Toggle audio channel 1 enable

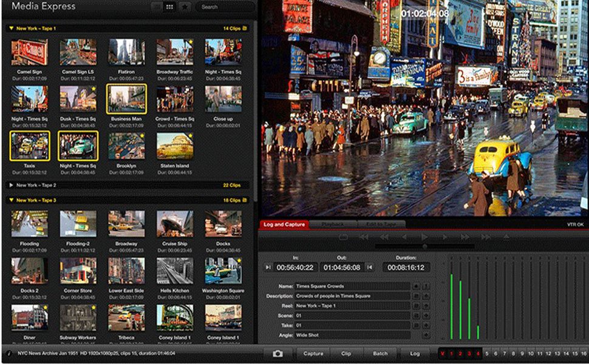[451, 354]
